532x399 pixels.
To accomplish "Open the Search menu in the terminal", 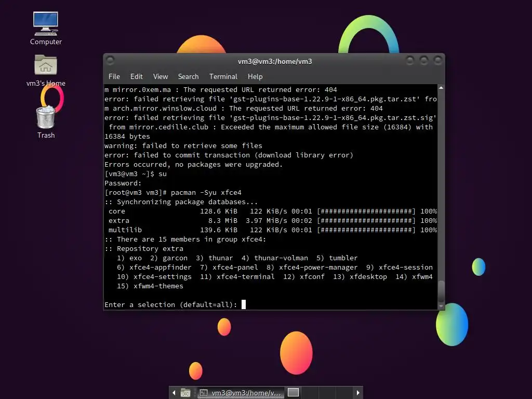I will point(188,76).
